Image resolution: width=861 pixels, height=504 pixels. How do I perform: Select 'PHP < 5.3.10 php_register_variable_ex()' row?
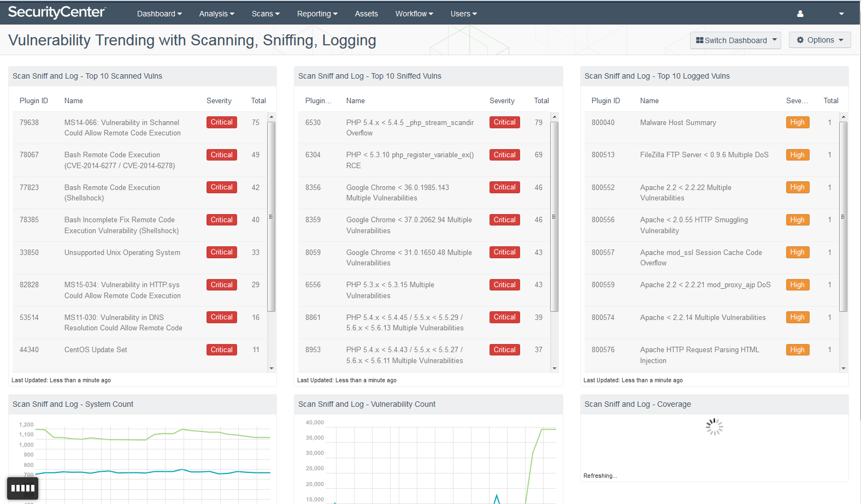coord(424,160)
